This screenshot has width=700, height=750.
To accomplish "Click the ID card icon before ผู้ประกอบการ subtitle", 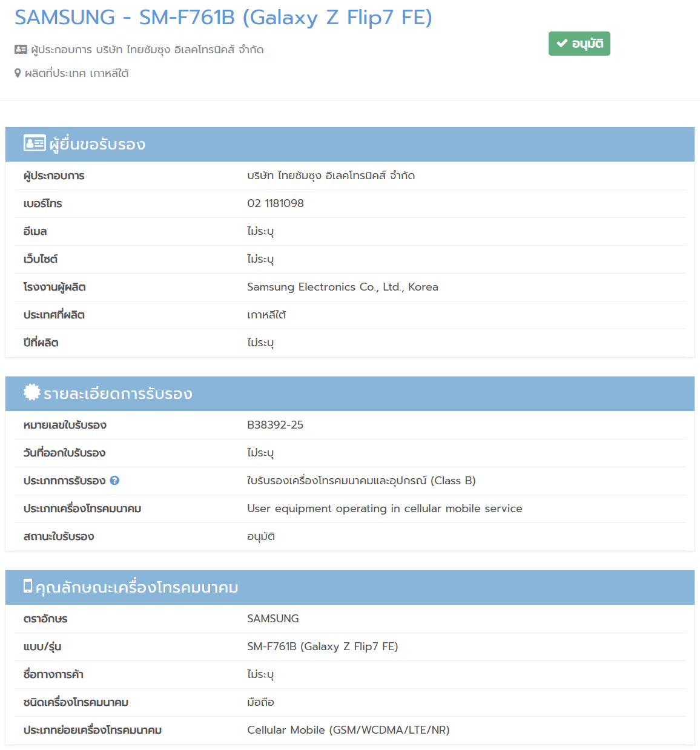I will coord(21,50).
